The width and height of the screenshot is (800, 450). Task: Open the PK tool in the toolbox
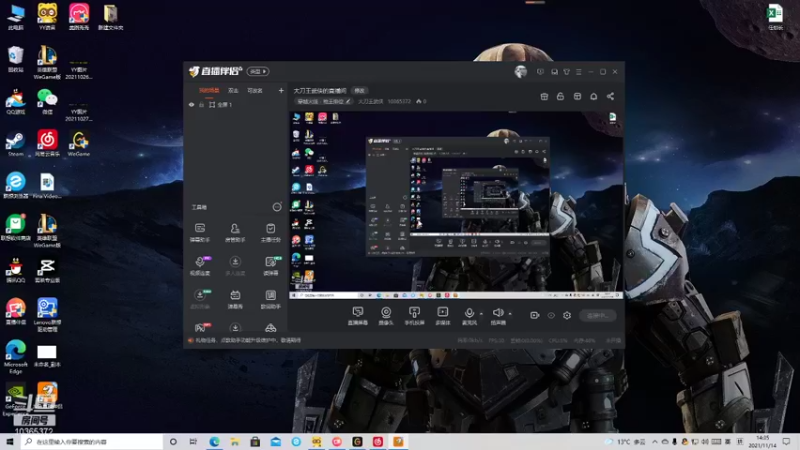(200, 327)
